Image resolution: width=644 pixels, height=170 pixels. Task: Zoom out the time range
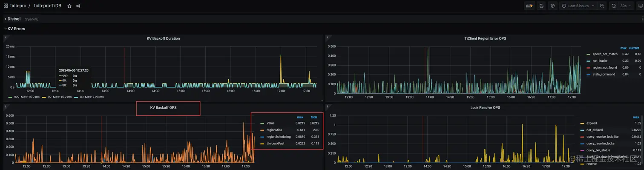pos(602,6)
